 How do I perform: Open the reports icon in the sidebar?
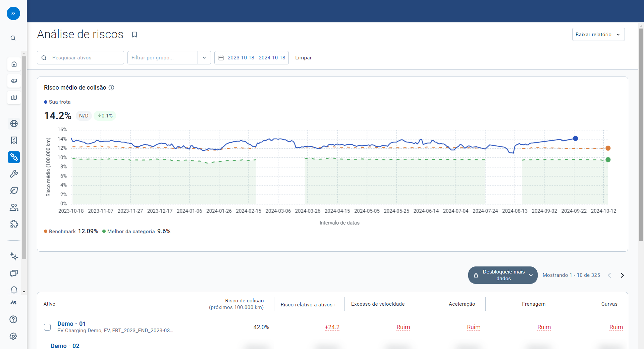pyautogui.click(x=14, y=140)
